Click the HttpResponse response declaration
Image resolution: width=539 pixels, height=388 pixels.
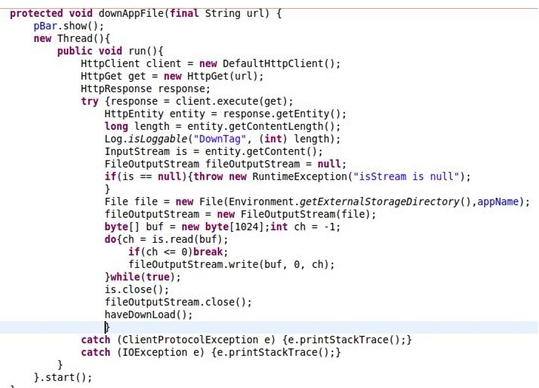(145, 89)
